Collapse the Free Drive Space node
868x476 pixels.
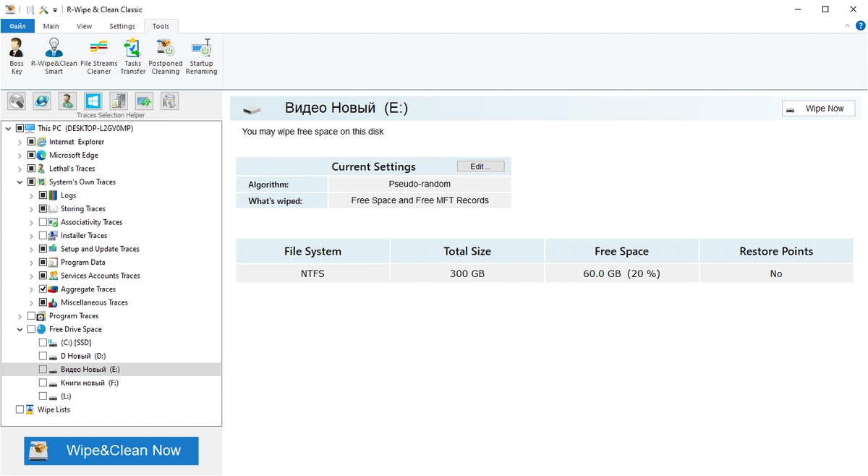click(20, 329)
